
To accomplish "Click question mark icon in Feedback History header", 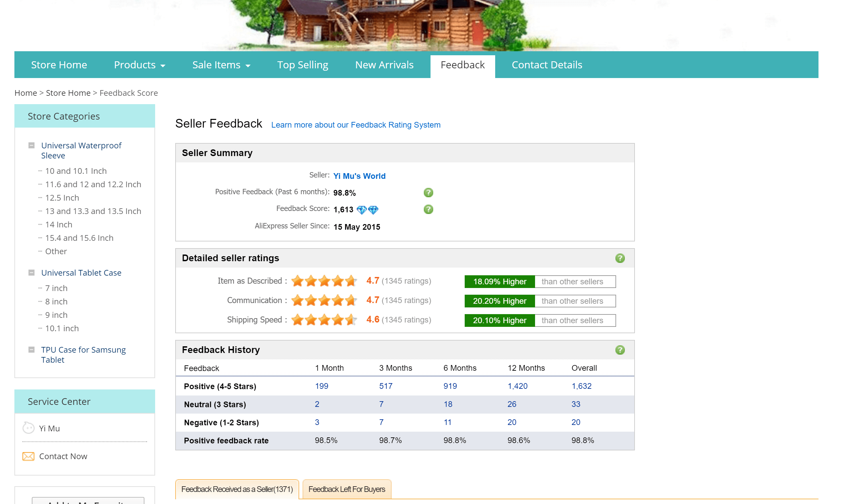I will 619,350.
